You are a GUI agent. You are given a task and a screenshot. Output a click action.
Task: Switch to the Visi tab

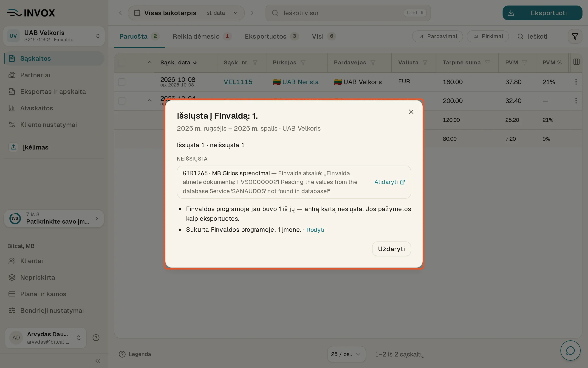(x=324, y=37)
